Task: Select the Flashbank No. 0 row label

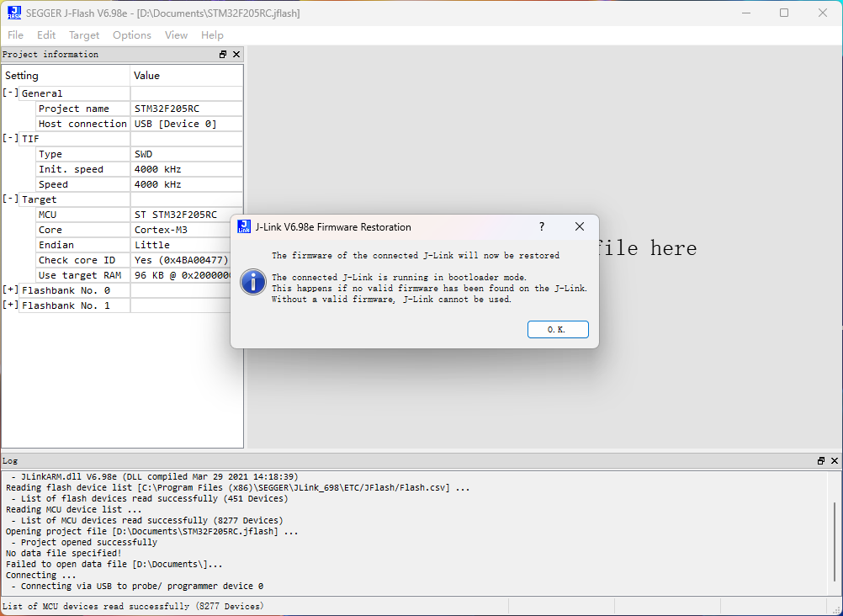Action: tap(66, 290)
